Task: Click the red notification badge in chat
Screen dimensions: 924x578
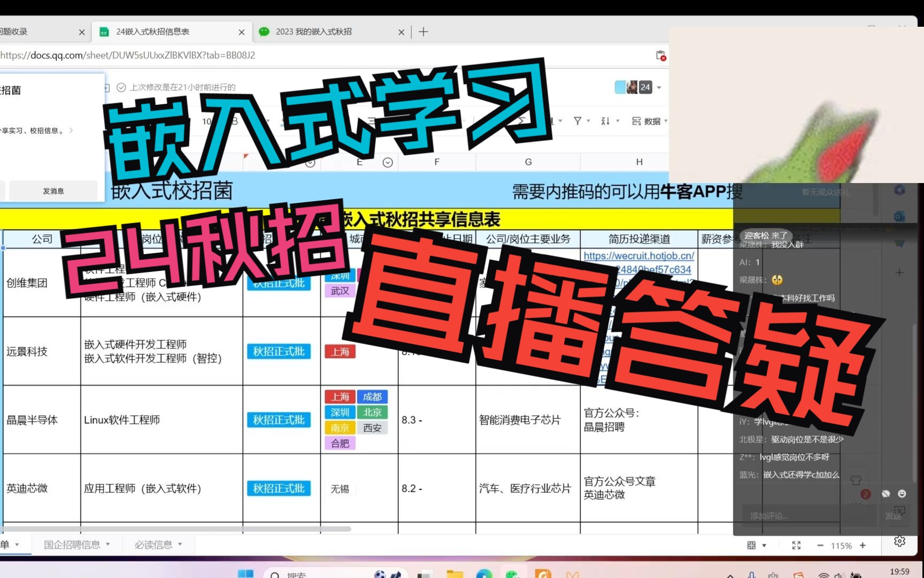Action: coord(866,494)
